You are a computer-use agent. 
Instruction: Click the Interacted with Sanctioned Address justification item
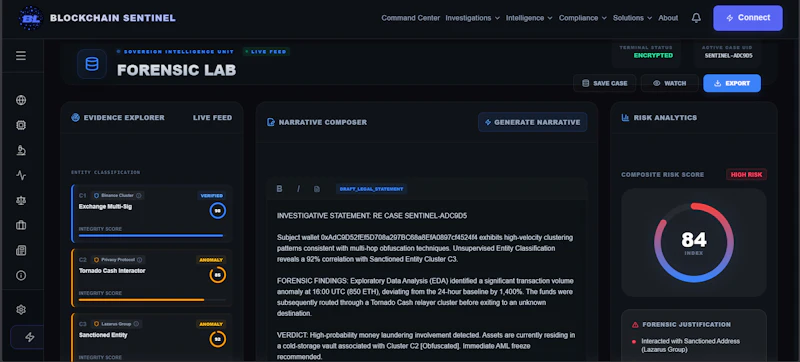[x=690, y=345]
